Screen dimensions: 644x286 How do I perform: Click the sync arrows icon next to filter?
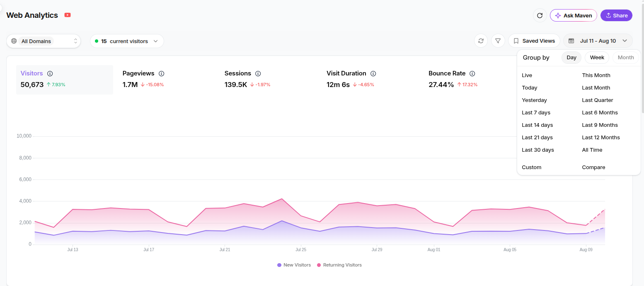(481, 41)
